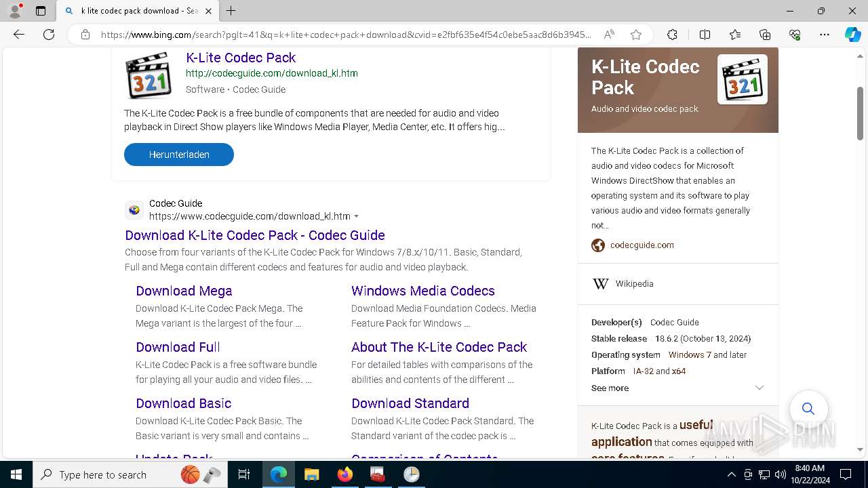Screen dimensions: 868x488
Task: Open the Download Full sublink
Action: pyautogui.click(x=178, y=347)
